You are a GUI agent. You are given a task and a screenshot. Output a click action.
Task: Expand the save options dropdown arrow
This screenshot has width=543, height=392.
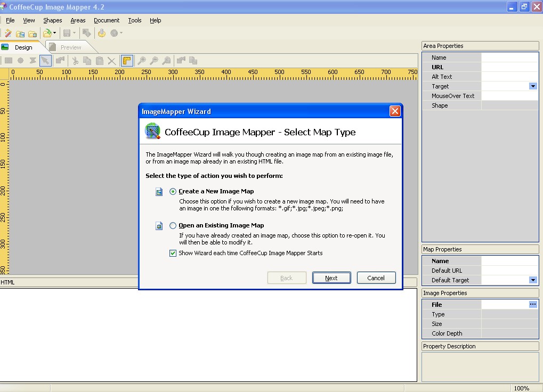[74, 33]
